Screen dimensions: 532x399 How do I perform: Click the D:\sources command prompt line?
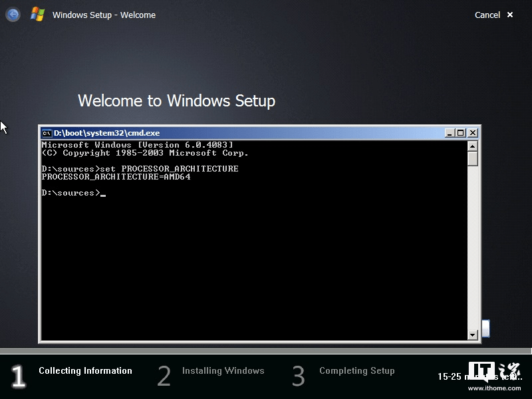coord(73,193)
